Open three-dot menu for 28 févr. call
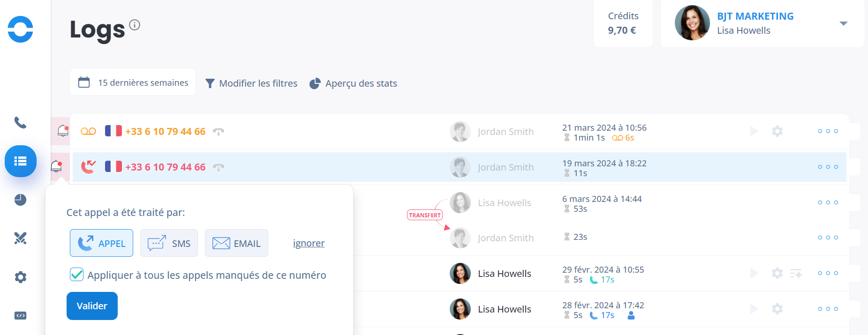The height and width of the screenshot is (335, 868). [x=828, y=309]
